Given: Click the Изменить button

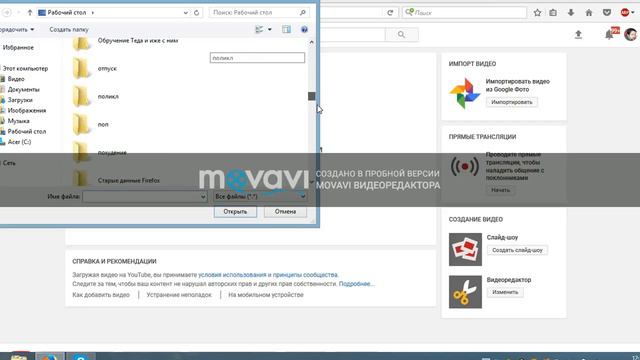Looking at the screenshot, I should pos(505,292).
